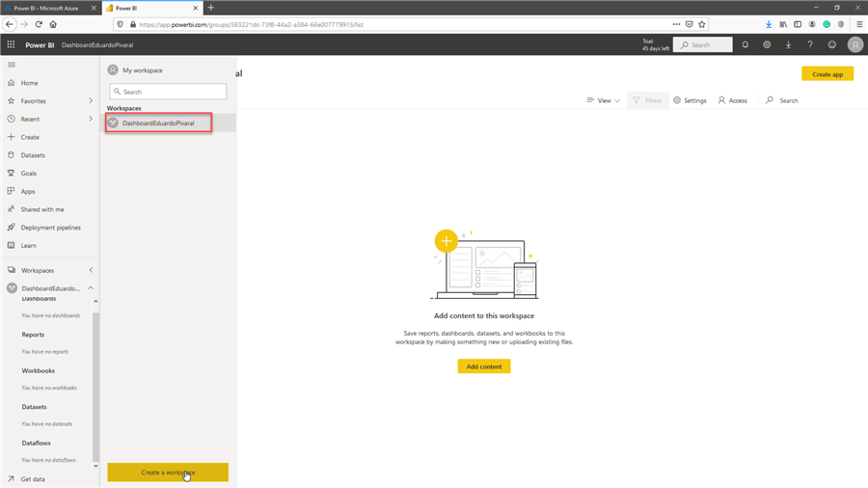This screenshot has height=488, width=868.
Task: Click the yellow plus illustration icon
Action: (447, 241)
